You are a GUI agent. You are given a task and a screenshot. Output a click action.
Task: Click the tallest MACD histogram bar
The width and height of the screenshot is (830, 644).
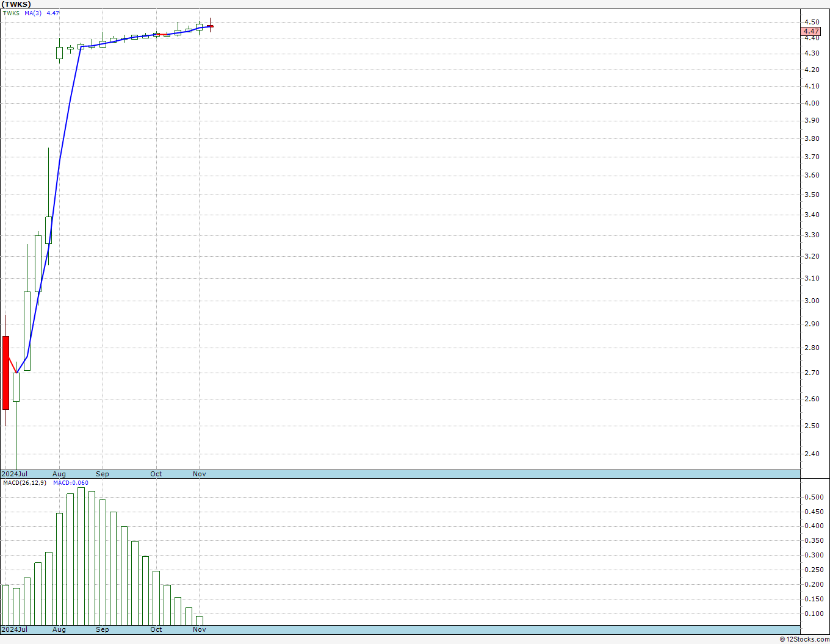pyautogui.click(x=81, y=555)
